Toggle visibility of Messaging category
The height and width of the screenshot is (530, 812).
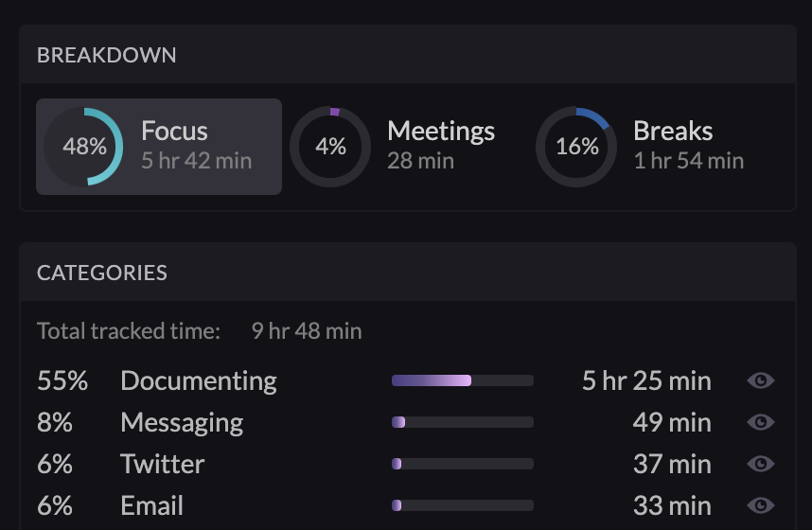click(x=761, y=422)
